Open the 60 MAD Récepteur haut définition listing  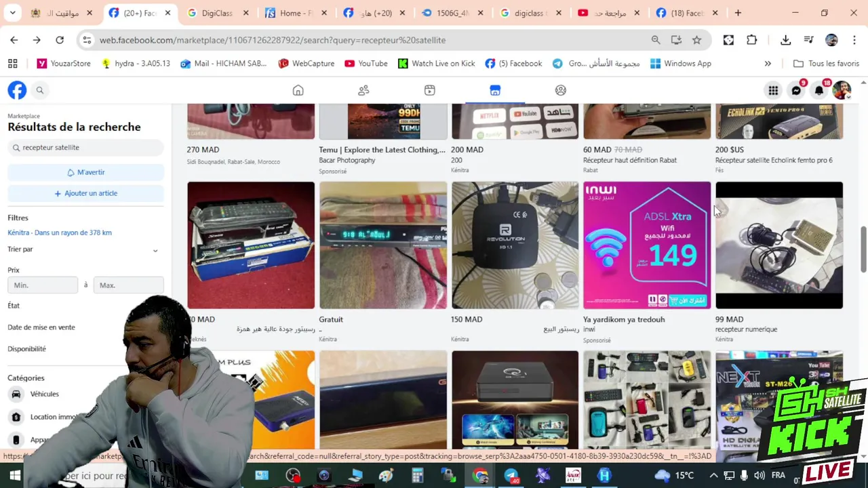tap(647, 121)
